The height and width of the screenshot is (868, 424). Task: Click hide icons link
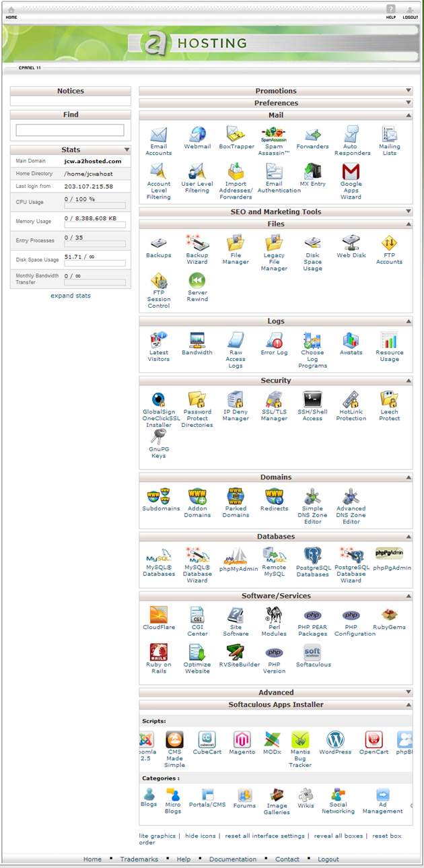tap(201, 836)
